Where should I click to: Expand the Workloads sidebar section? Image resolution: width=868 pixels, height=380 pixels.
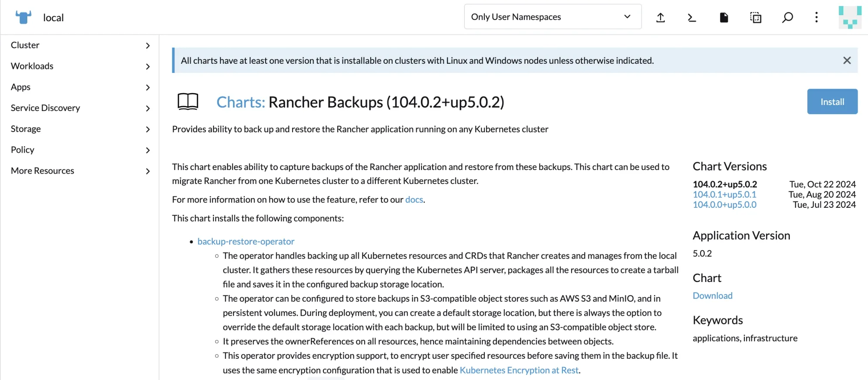point(80,66)
